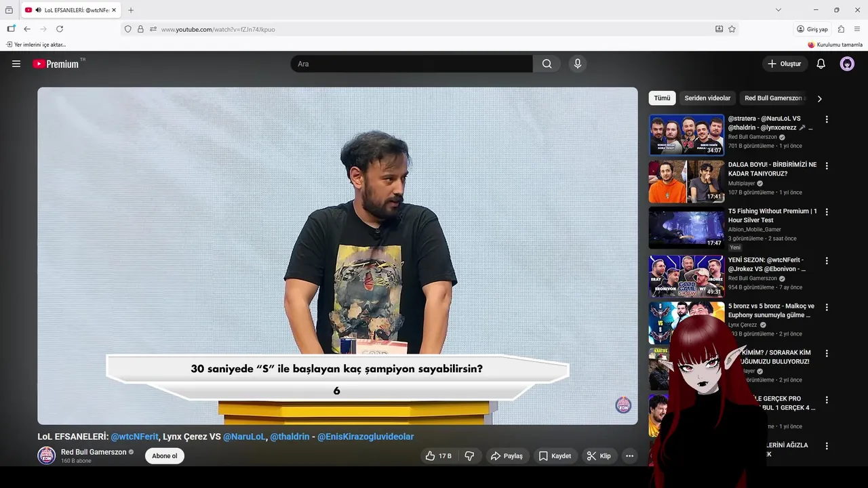Open options menu for 5 bronz video
Image resolution: width=868 pixels, height=488 pixels.
click(x=827, y=307)
